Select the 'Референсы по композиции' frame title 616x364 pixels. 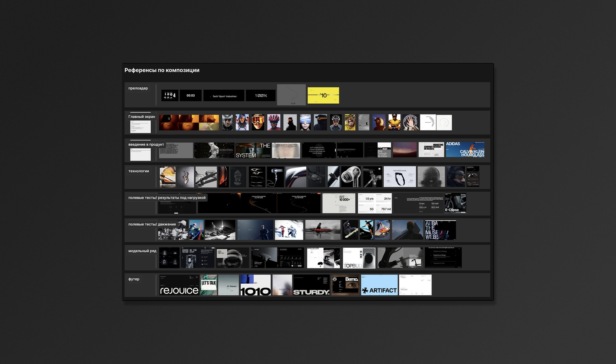pyautogui.click(x=162, y=70)
